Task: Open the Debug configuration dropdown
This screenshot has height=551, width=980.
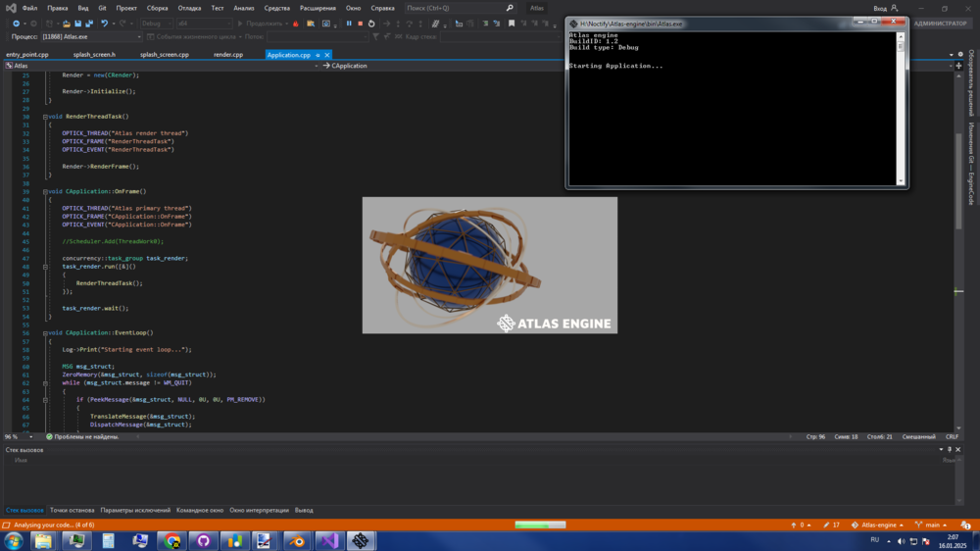Action: (156, 24)
